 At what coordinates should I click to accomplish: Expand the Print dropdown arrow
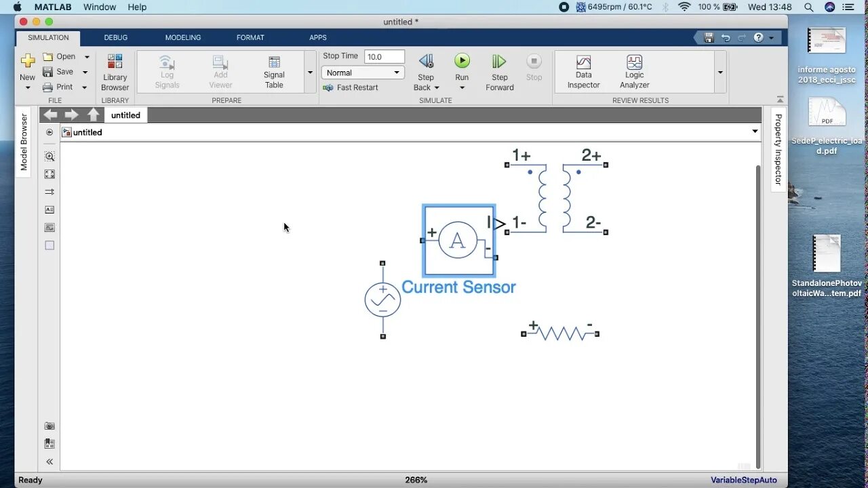84,87
